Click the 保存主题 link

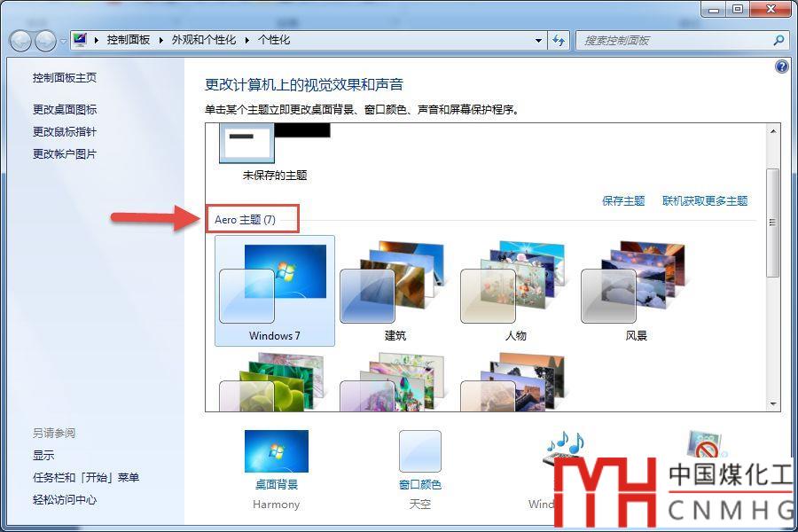623,201
